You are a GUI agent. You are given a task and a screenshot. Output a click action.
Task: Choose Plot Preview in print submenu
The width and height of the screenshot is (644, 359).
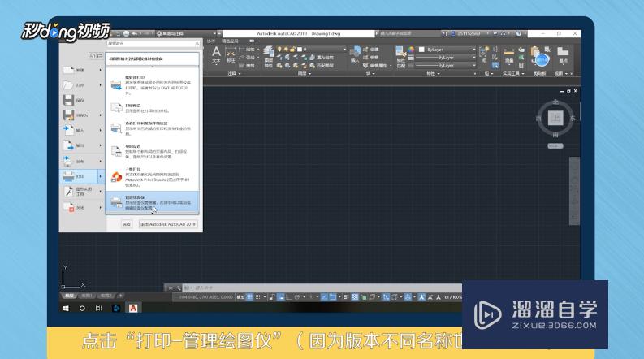152,108
